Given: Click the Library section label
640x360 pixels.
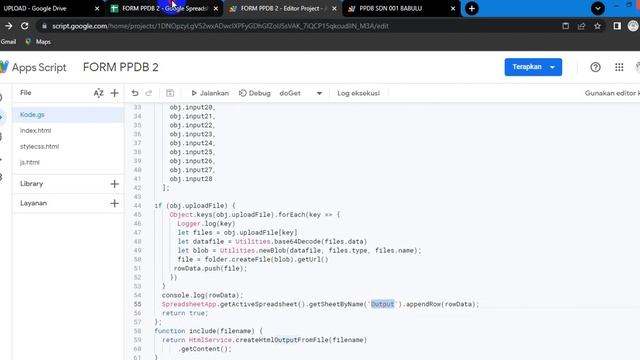Looking at the screenshot, I should click(x=31, y=184).
